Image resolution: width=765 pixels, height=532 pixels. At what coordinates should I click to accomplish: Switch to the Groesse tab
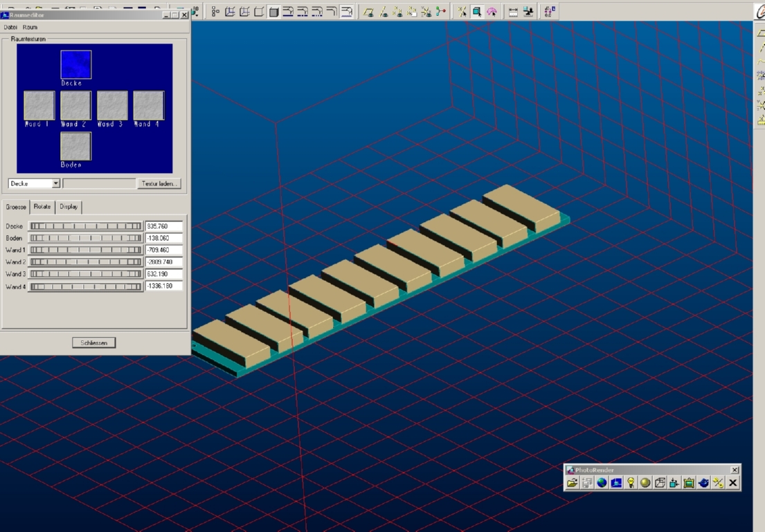16,207
